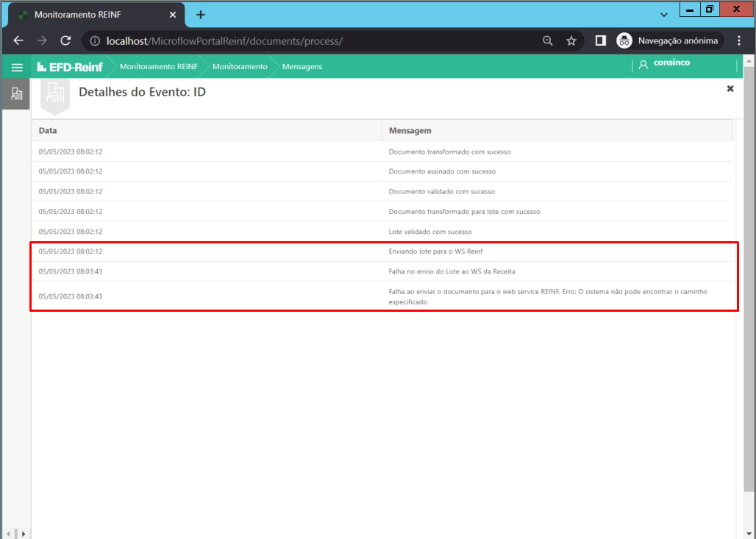Toggle the browser side panel
This screenshot has height=539, width=756.
600,41
